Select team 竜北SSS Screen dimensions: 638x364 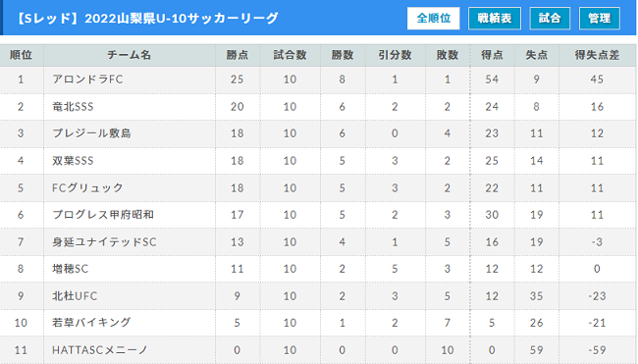click(73, 107)
